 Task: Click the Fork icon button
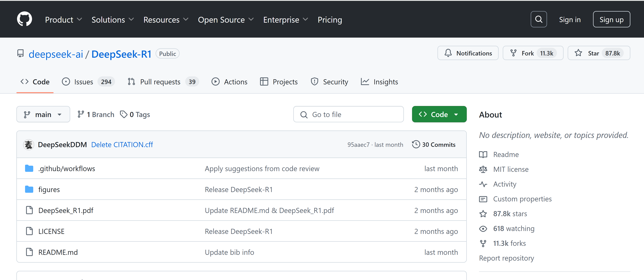pos(513,53)
